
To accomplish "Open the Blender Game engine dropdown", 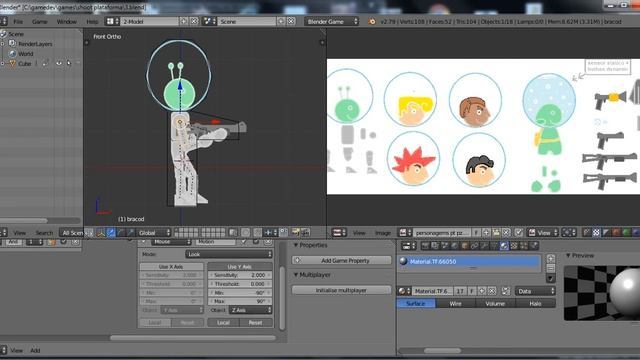I will point(331,21).
